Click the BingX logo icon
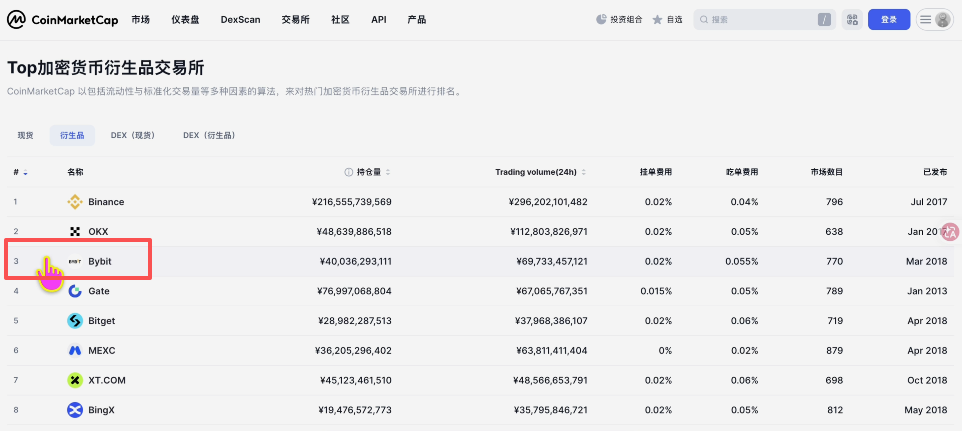This screenshot has height=431, width=962. click(75, 410)
